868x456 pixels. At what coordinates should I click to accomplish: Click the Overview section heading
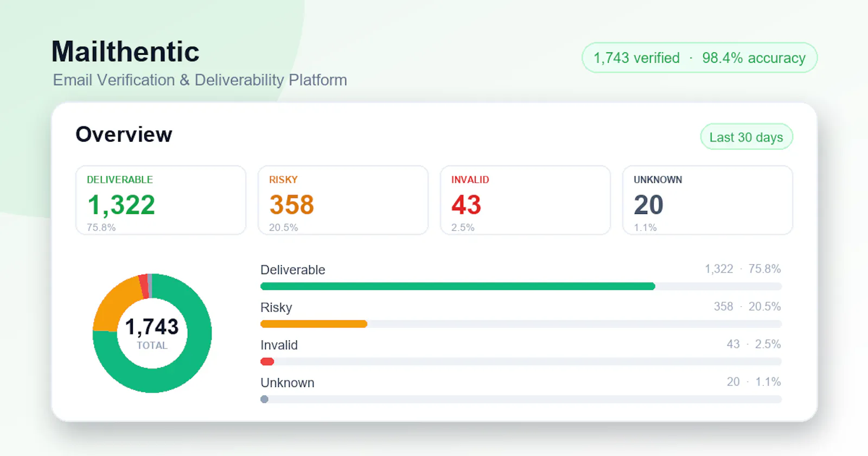tap(124, 134)
